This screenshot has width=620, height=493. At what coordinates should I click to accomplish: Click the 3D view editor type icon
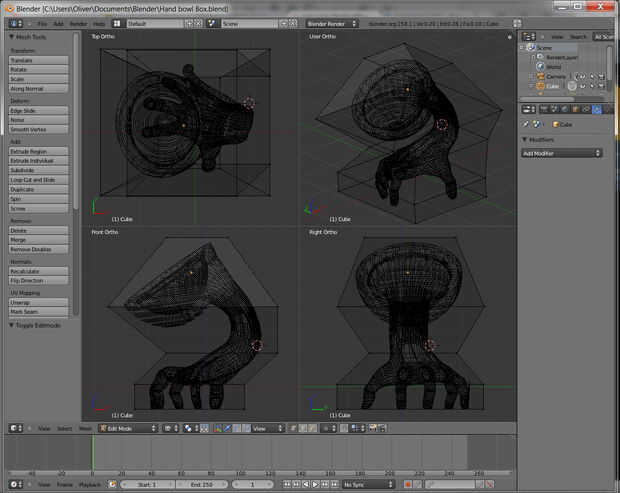(x=14, y=428)
